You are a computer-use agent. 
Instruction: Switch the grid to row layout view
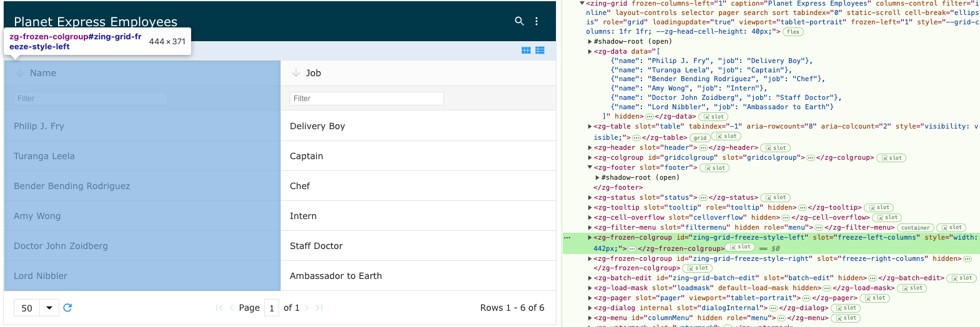tap(540, 51)
